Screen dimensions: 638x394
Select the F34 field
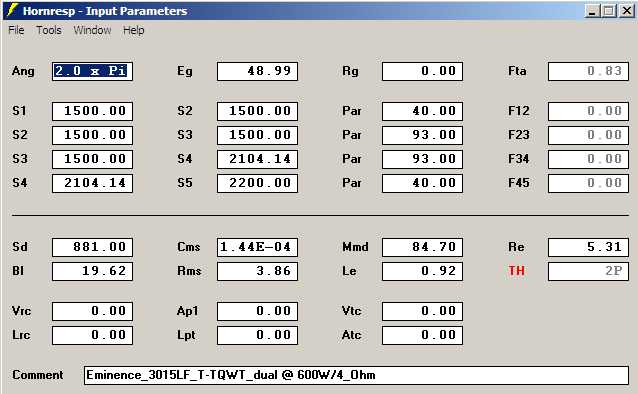[x=588, y=159]
